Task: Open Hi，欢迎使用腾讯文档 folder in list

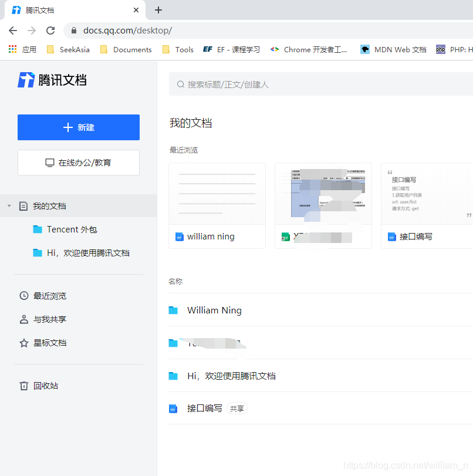Action: point(320,376)
